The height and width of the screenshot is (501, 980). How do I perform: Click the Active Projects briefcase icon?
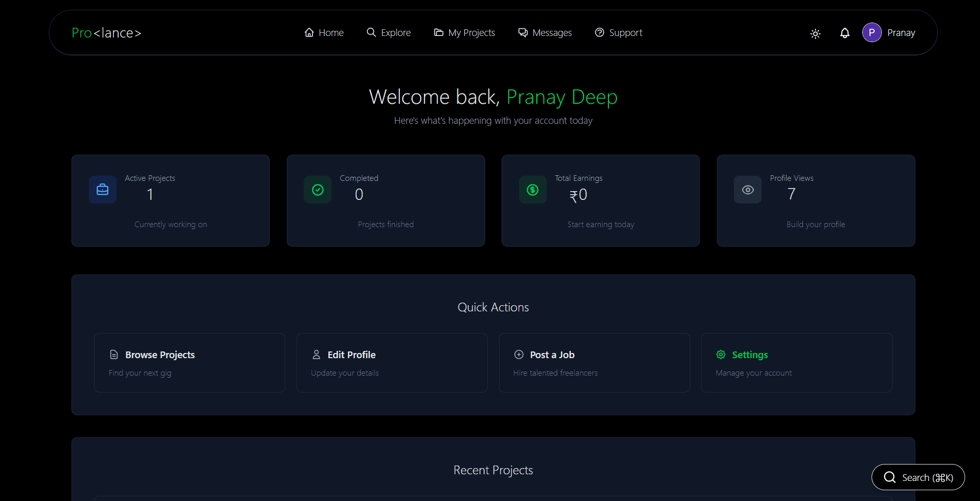point(103,190)
